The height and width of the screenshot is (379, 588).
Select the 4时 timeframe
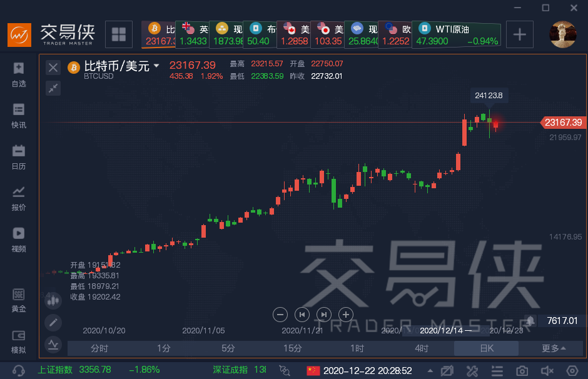pyautogui.click(x=422, y=348)
